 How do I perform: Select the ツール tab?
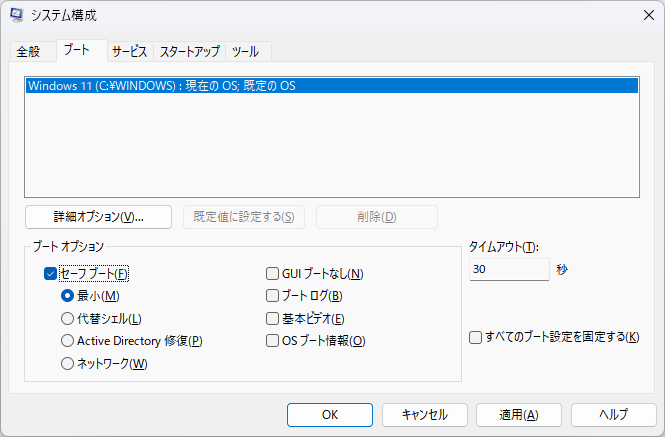pyautogui.click(x=247, y=52)
